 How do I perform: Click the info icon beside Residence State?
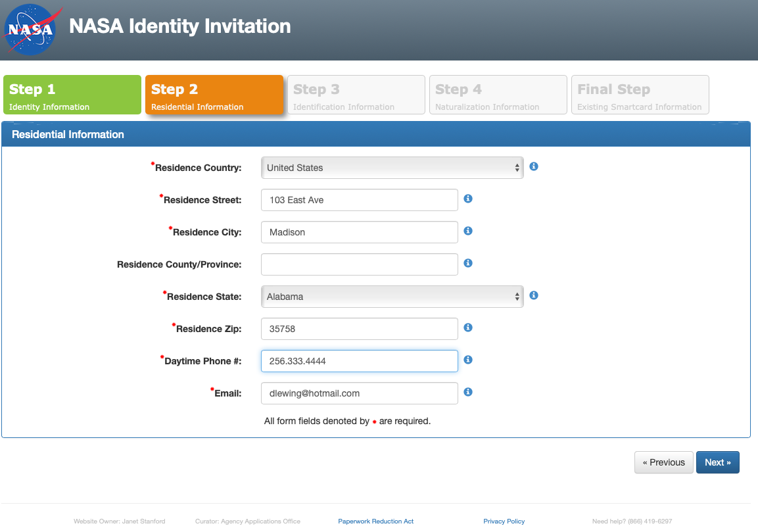534,295
